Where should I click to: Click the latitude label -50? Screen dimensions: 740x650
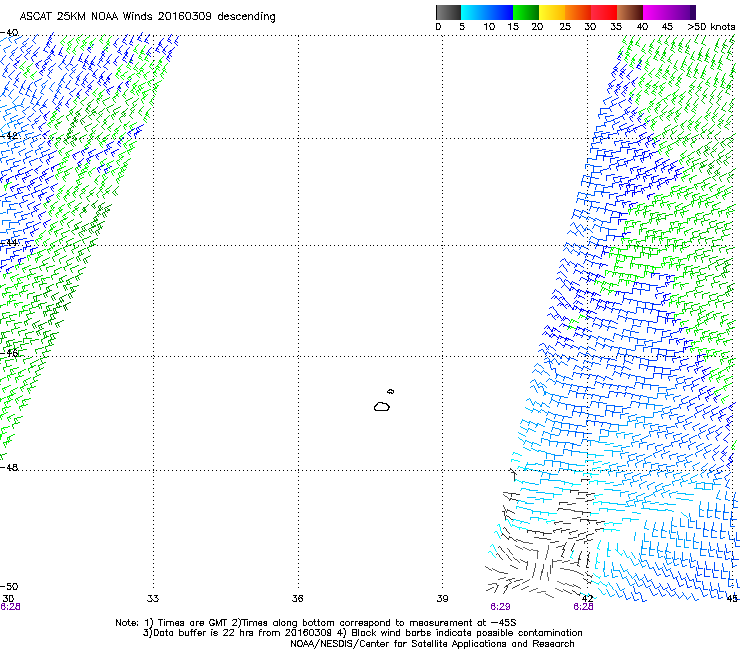[9, 586]
